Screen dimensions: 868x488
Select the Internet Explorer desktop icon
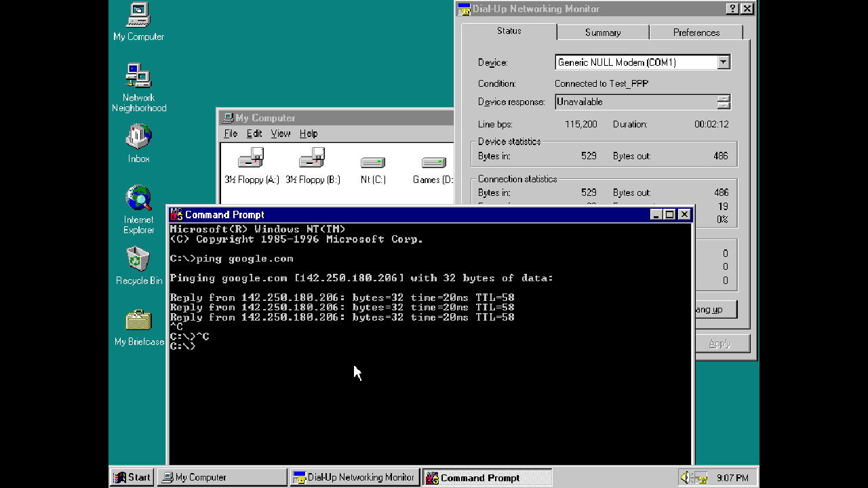pyautogui.click(x=138, y=210)
